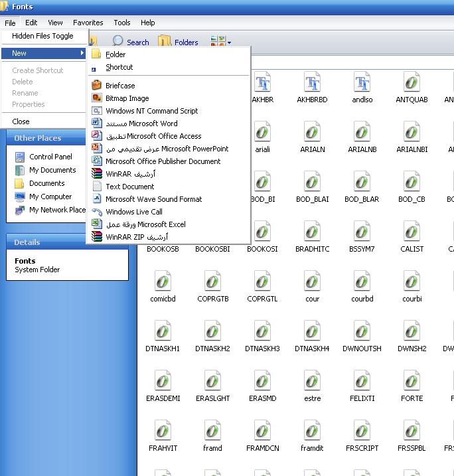
Task: Select the ARIALN font file
Action: coord(312,137)
